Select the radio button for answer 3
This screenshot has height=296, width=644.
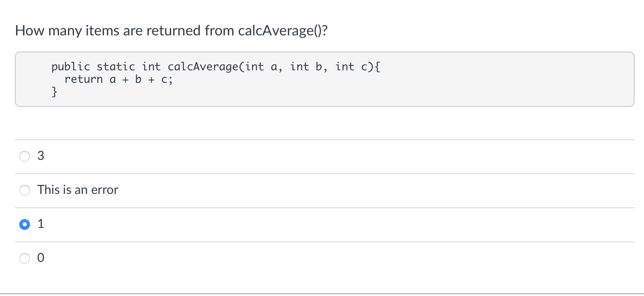pos(25,156)
